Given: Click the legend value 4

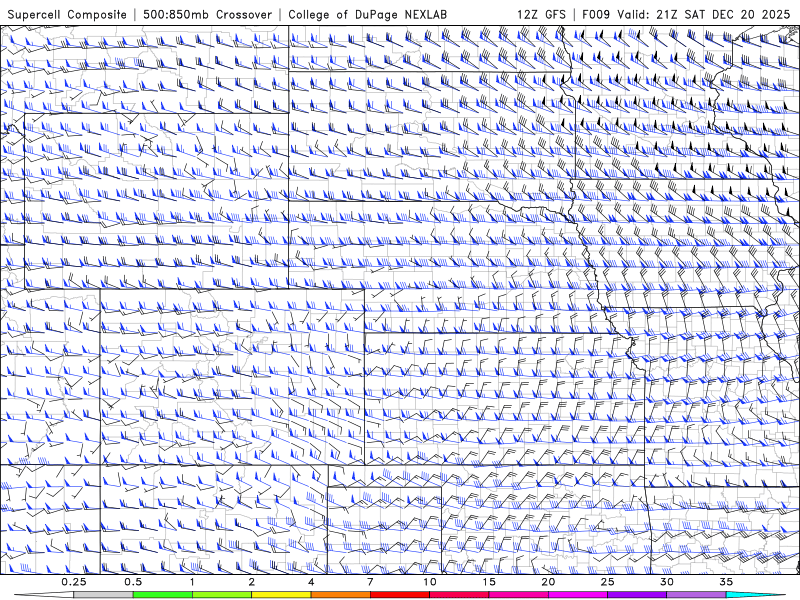Looking at the screenshot, I should pos(311,582).
